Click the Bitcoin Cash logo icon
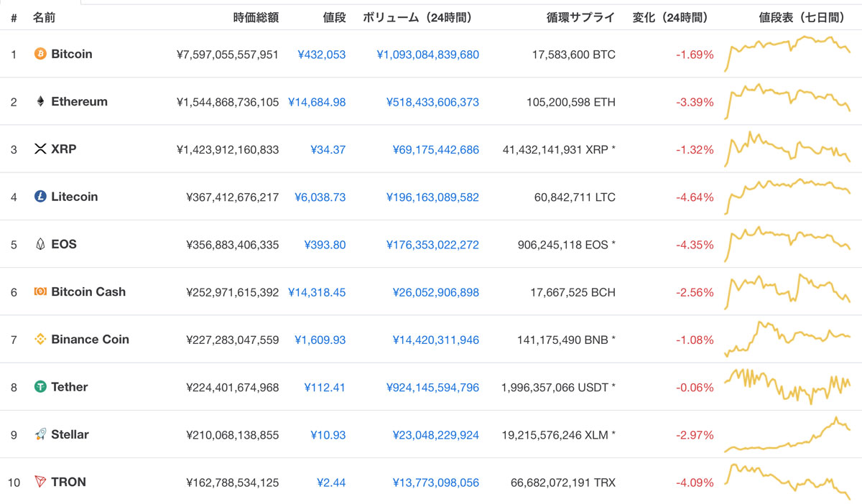Viewport: 862px width, 504px height. [x=40, y=291]
